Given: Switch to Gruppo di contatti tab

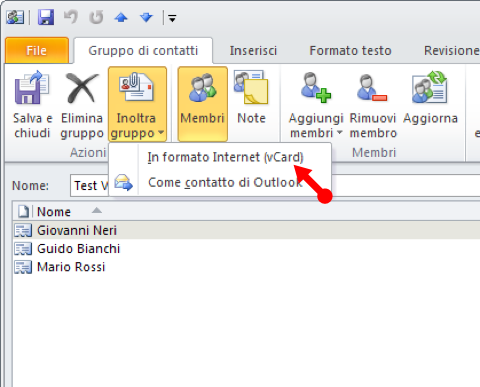Looking at the screenshot, I should tap(143, 51).
